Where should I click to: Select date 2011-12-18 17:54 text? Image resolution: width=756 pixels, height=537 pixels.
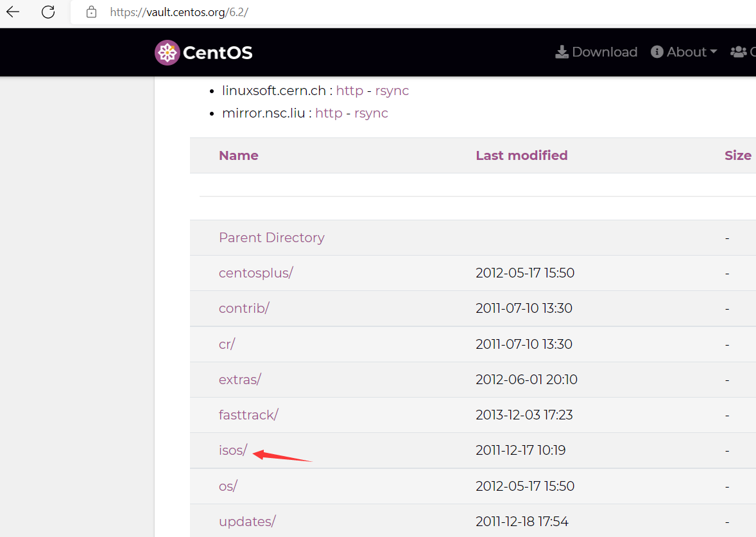click(522, 522)
